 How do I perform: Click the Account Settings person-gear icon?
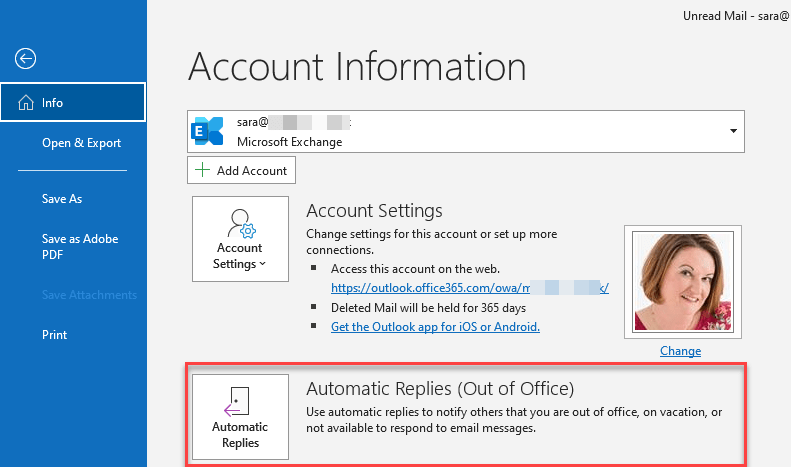click(x=239, y=222)
